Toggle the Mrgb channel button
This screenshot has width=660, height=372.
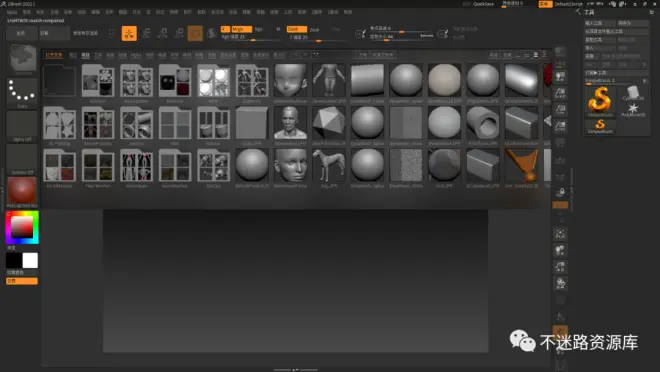click(x=241, y=29)
